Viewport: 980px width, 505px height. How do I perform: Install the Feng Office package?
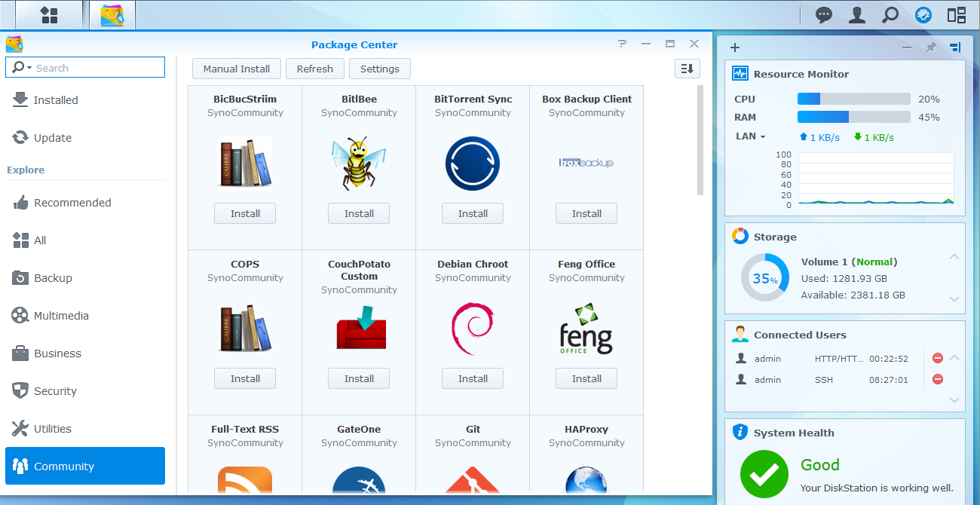pos(586,378)
